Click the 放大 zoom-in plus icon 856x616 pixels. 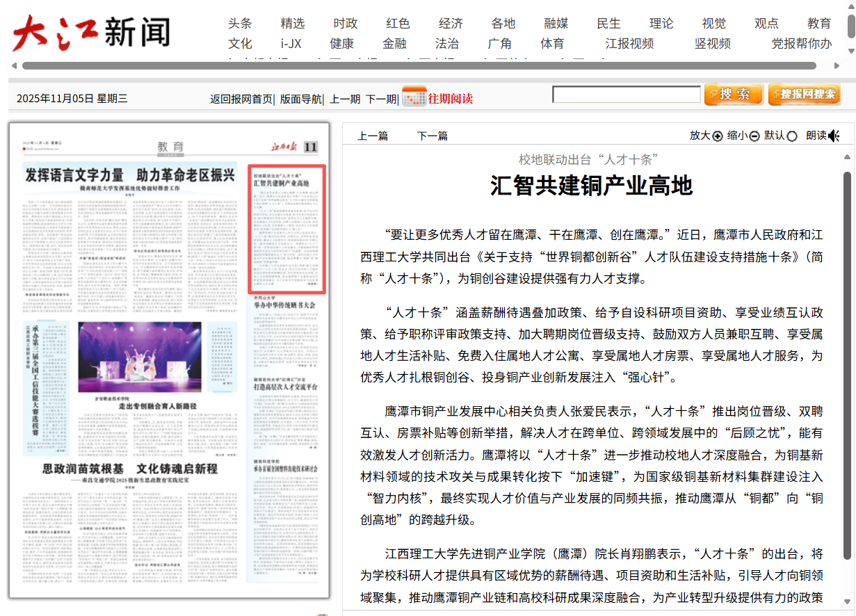point(718,136)
